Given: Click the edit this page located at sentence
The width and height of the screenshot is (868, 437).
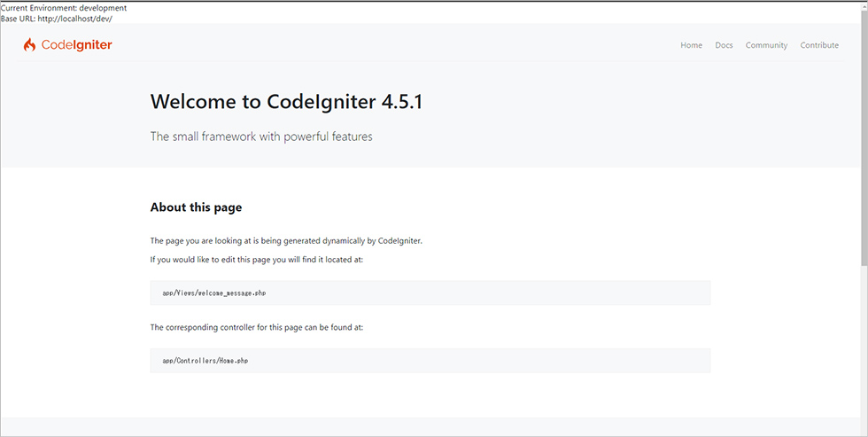Looking at the screenshot, I should click(256, 259).
